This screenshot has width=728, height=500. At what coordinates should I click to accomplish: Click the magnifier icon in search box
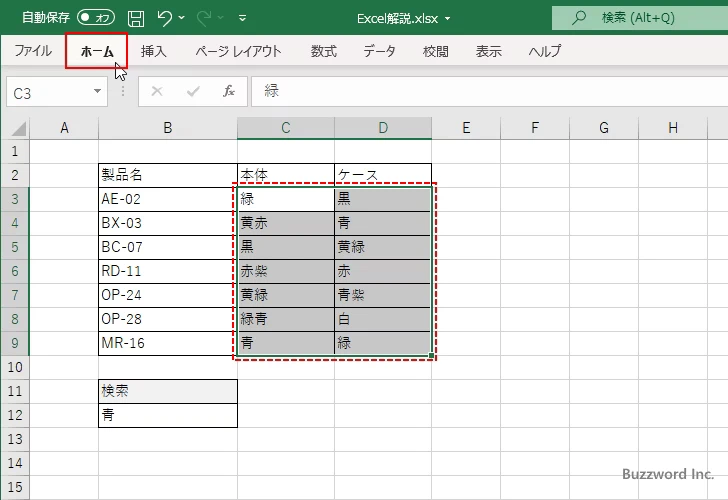tap(578, 17)
